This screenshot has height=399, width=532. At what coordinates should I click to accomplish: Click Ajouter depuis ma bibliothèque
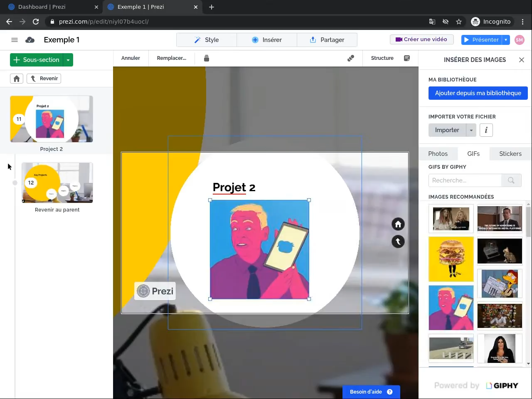click(x=478, y=93)
